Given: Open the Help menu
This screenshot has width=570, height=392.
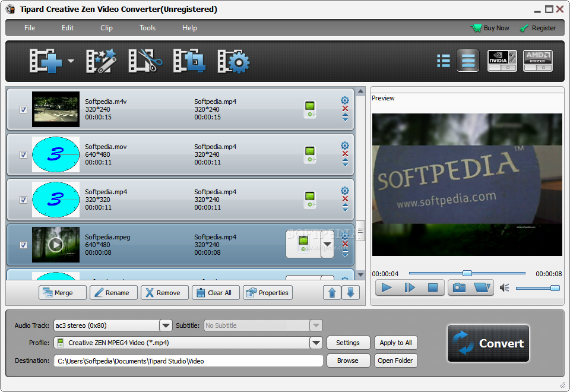Looking at the screenshot, I should click(x=189, y=28).
